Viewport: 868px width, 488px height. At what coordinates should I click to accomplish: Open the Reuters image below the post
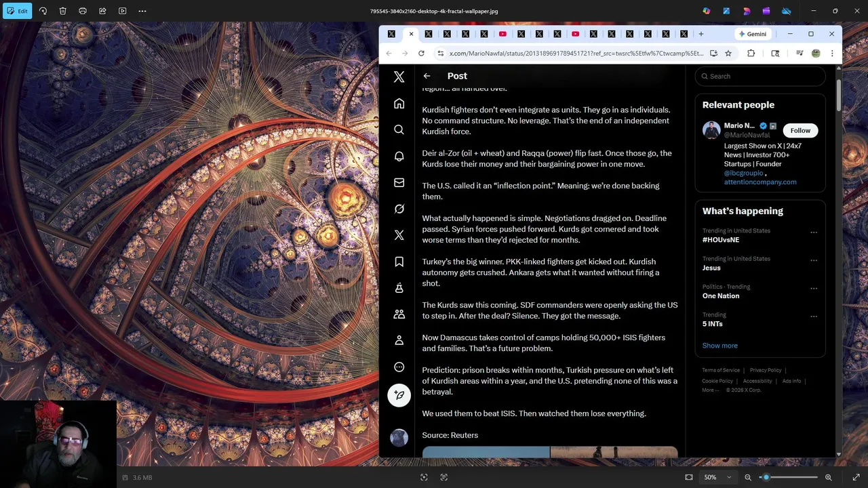[x=550, y=451]
